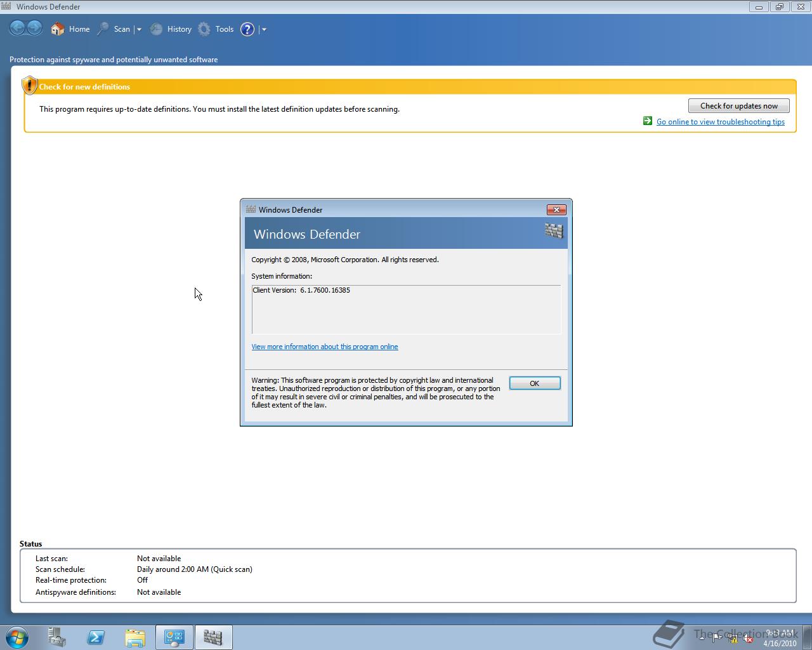
Task: Click OK in the About dialog
Action: point(534,383)
